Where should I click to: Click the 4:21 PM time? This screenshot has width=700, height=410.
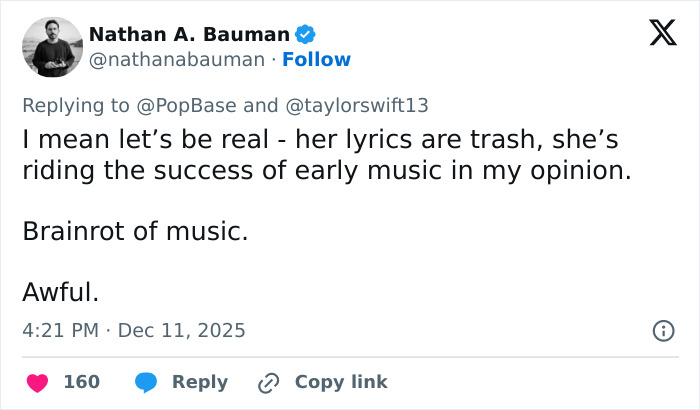coord(62,330)
